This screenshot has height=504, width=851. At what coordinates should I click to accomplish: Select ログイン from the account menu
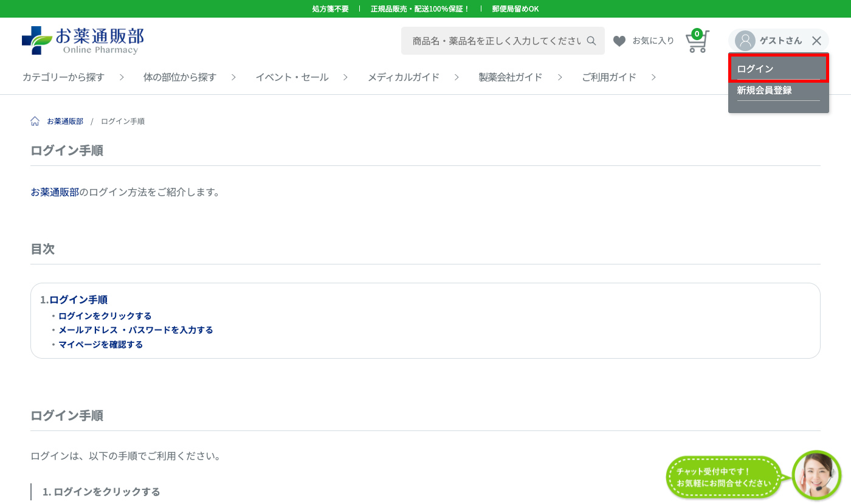pyautogui.click(x=754, y=68)
